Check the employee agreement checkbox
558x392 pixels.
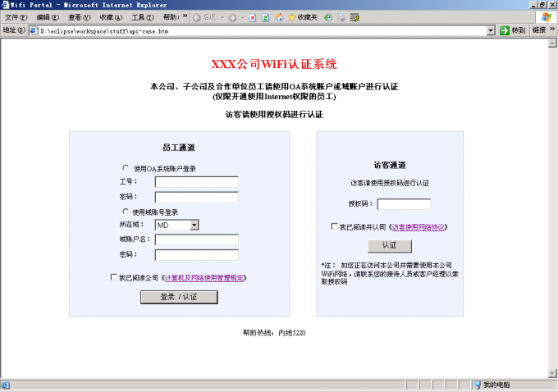tap(114, 277)
